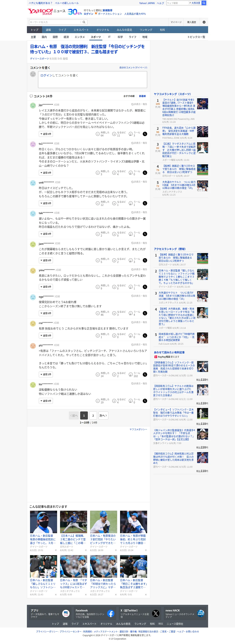Expand replies on hir's comment
The image size is (235, 644).
click(x=46, y=401)
